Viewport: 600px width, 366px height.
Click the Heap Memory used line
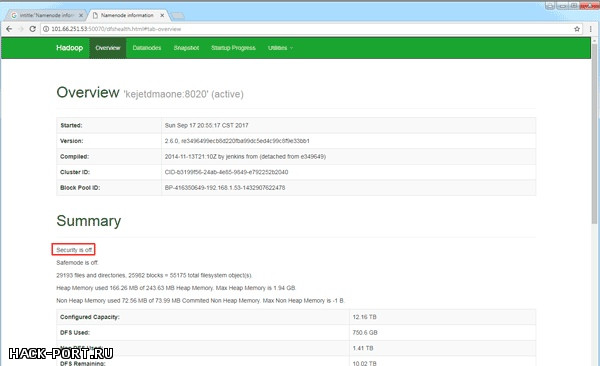click(x=176, y=288)
